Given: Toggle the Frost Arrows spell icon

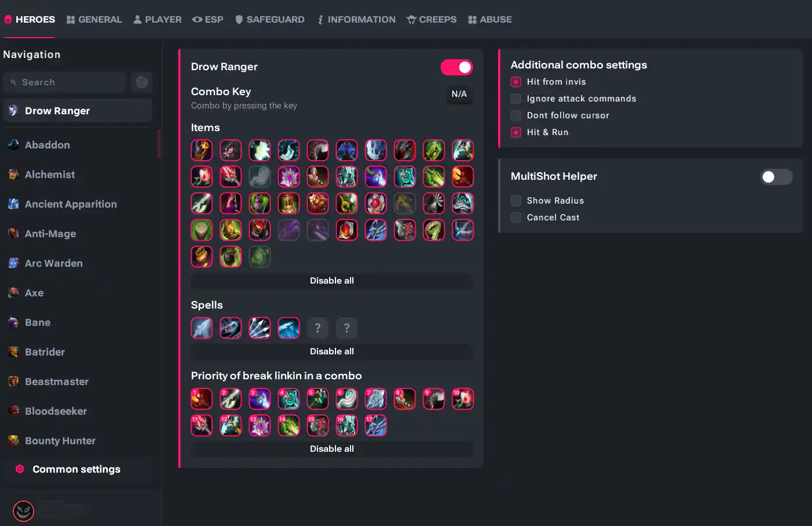Looking at the screenshot, I should 202,328.
